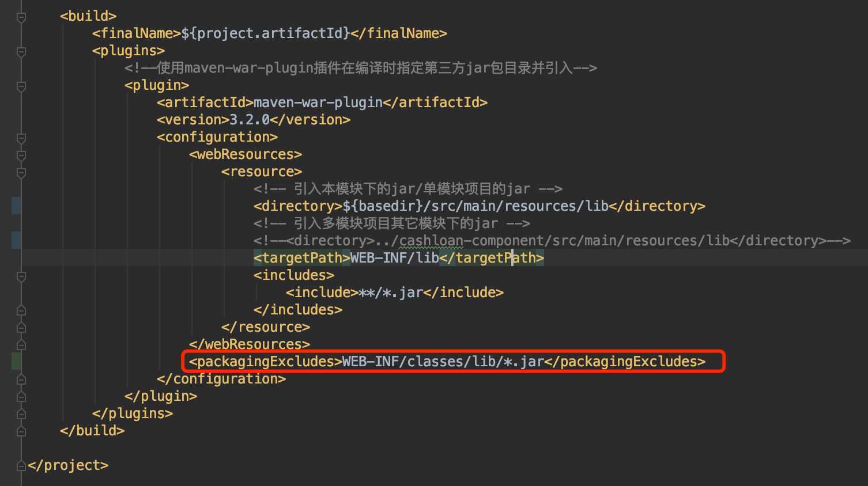The image size is (868, 486).
Task: Click the comment mentioning 使用maven-war-plugin插件
Action: (361, 68)
